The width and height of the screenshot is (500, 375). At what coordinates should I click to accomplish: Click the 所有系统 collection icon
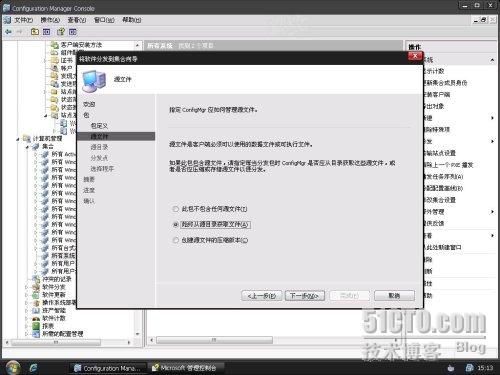pyautogui.click(x=44, y=256)
